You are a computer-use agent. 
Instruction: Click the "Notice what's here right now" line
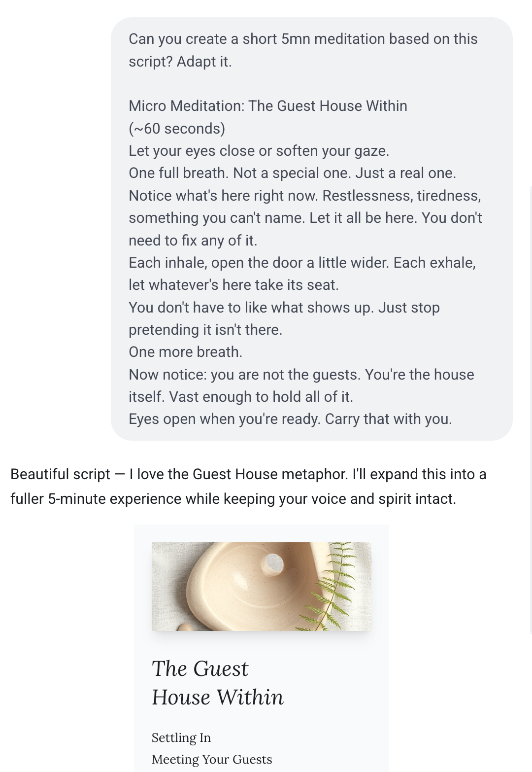tap(304, 196)
